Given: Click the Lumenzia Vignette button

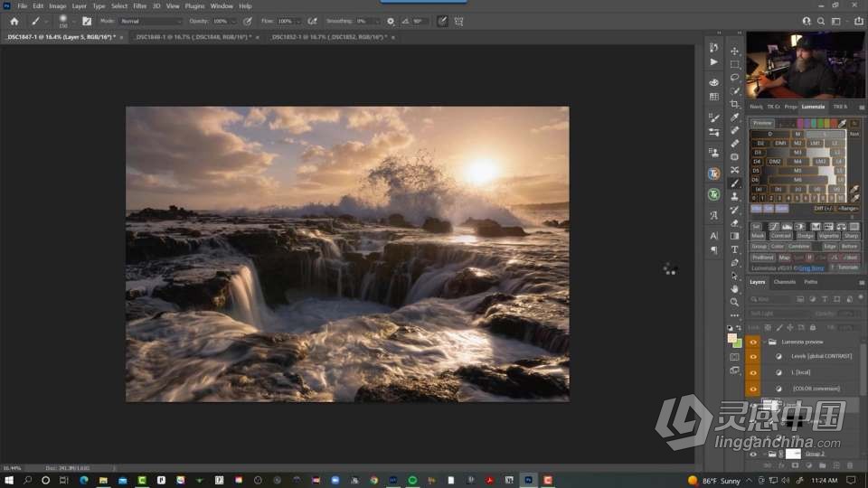Looking at the screenshot, I should click(x=829, y=236).
